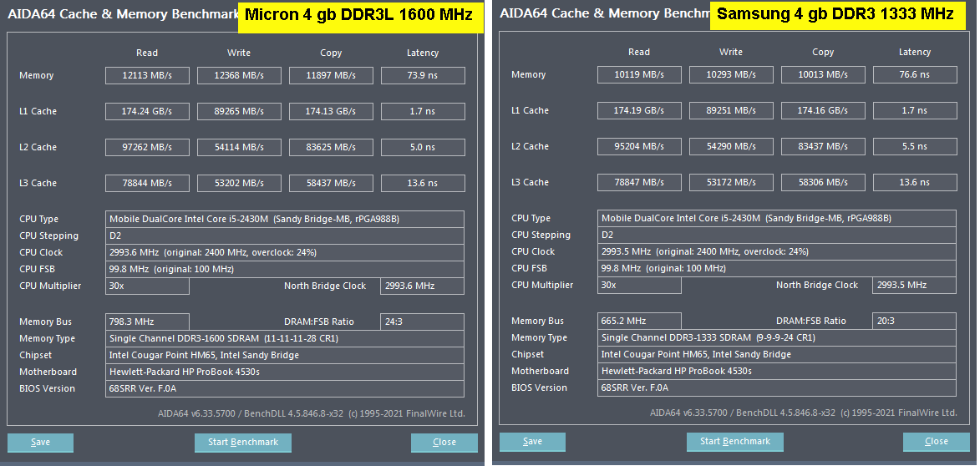Click CPU Type i5-2430M in Samsung window

[777, 219]
